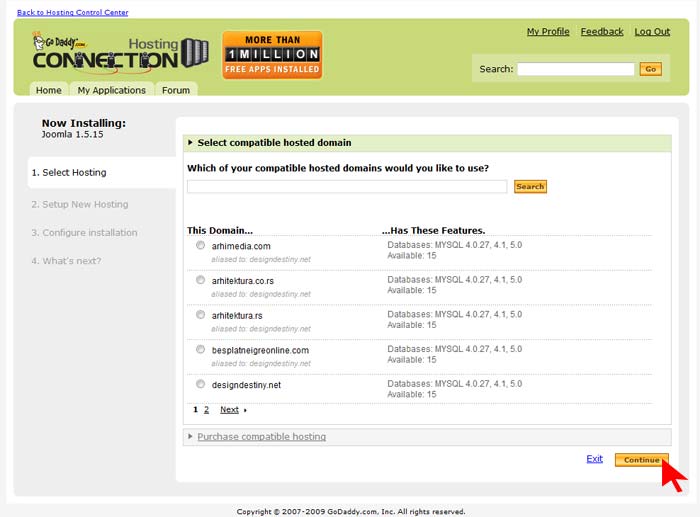Click the arhitektura.rs domain name
This screenshot has width=700, height=517.
(237, 316)
